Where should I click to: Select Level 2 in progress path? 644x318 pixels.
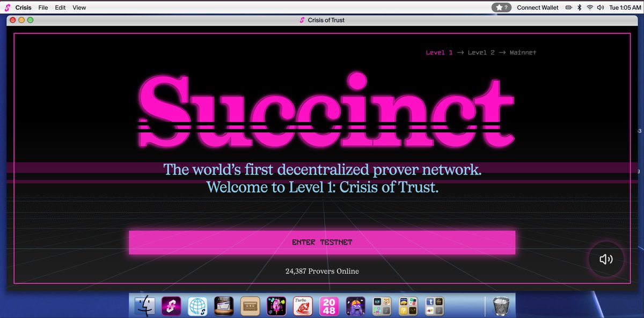(x=481, y=53)
